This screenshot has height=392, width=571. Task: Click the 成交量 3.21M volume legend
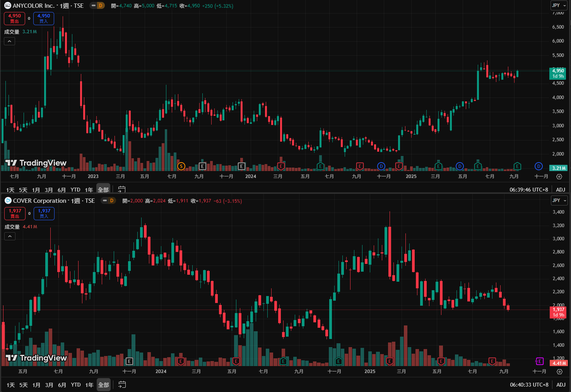21,32
